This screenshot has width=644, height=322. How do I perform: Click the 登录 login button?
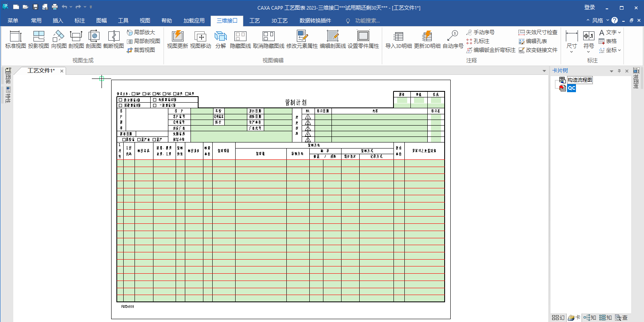(x=589, y=8)
